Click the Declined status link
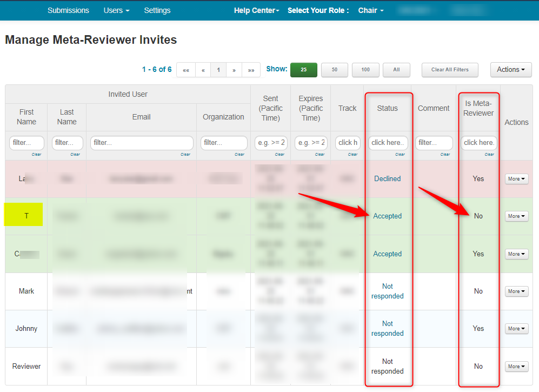Image resolution: width=539 pixels, height=392 pixels. point(388,178)
